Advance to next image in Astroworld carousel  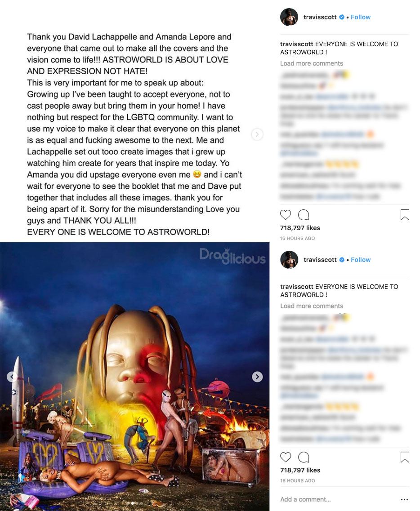(x=257, y=377)
